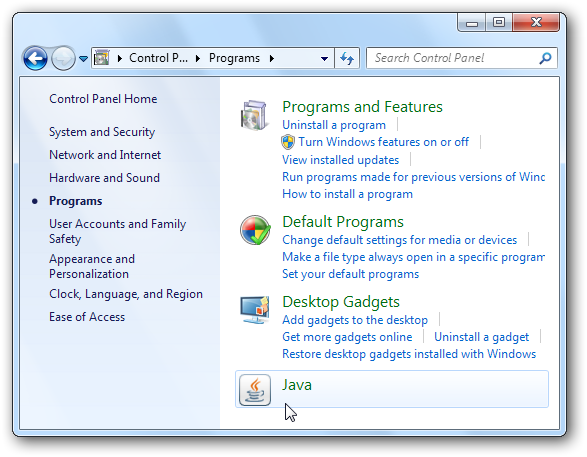This screenshot has height=457, width=587.
Task: Maximize the Control Panel window
Action: pos(499,23)
